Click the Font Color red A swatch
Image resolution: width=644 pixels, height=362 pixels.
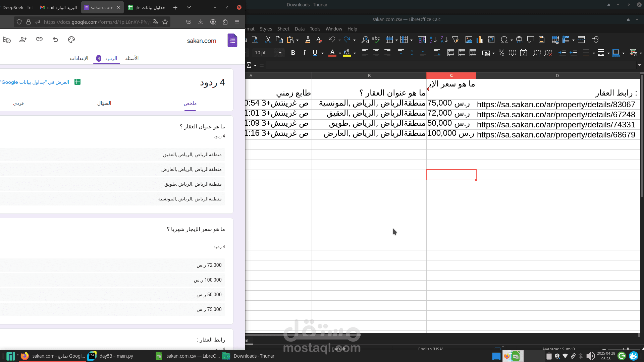(332, 53)
